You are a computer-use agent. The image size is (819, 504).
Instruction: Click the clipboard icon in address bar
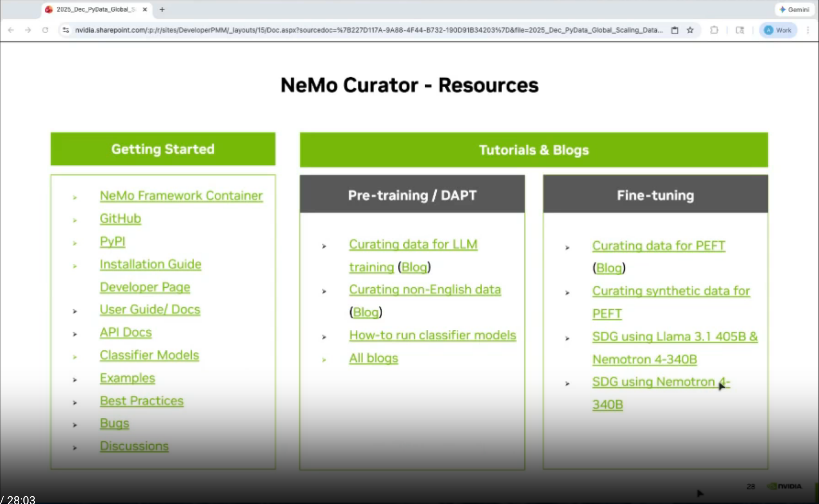tap(675, 30)
